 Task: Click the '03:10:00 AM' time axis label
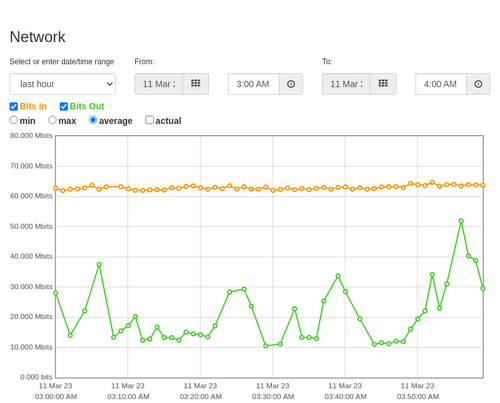pyautogui.click(x=128, y=397)
